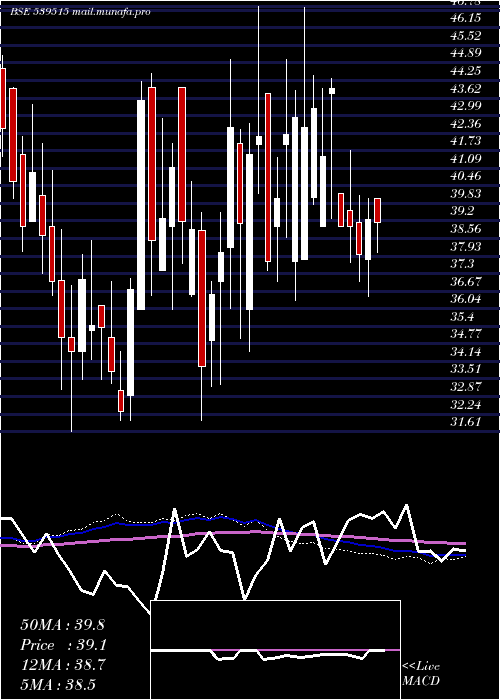Click the 5MA : 38.5 readout

(58, 685)
